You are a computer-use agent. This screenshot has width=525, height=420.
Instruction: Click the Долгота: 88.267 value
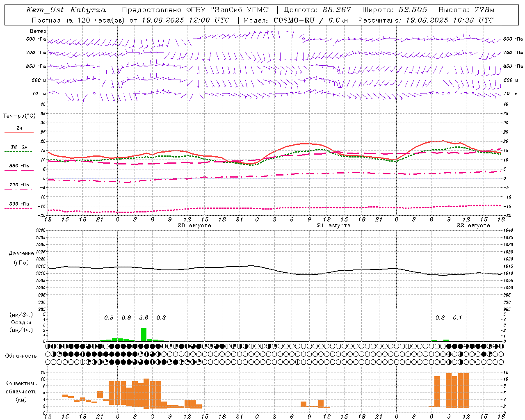click(x=317, y=10)
